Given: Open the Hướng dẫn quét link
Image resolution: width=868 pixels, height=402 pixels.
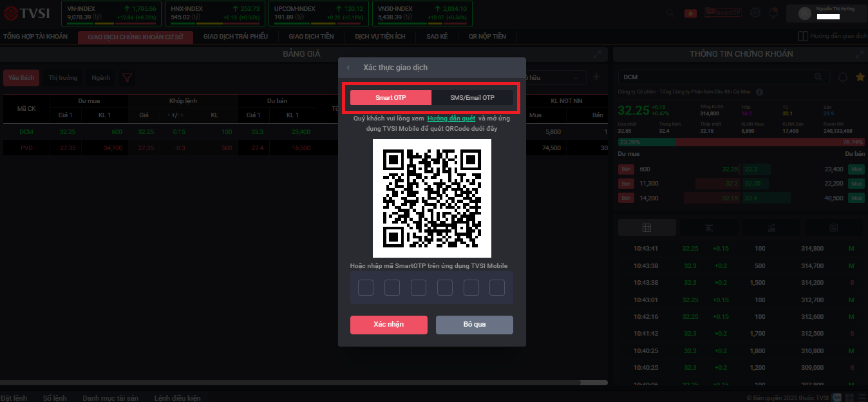Looking at the screenshot, I should pyautogui.click(x=451, y=119).
